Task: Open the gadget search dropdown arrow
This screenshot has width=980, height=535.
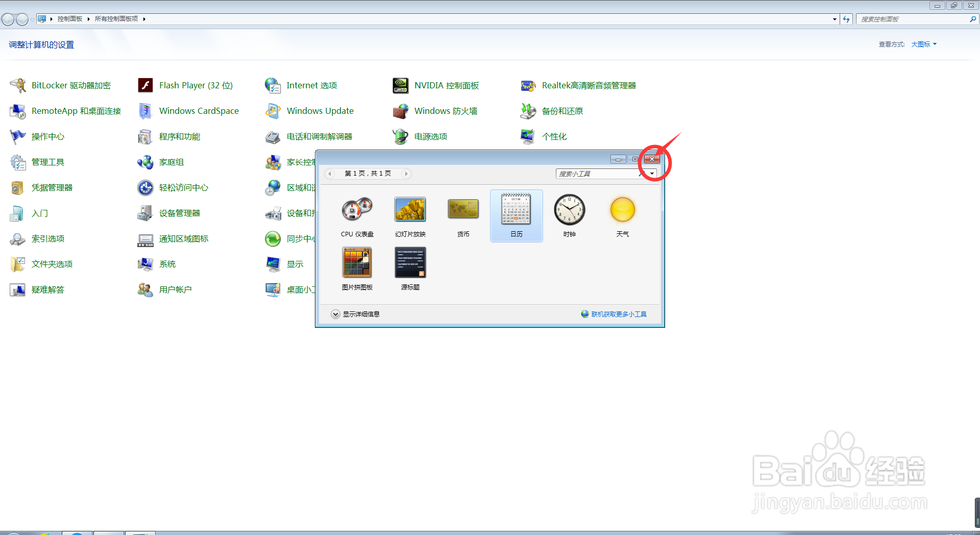Action: 652,174
